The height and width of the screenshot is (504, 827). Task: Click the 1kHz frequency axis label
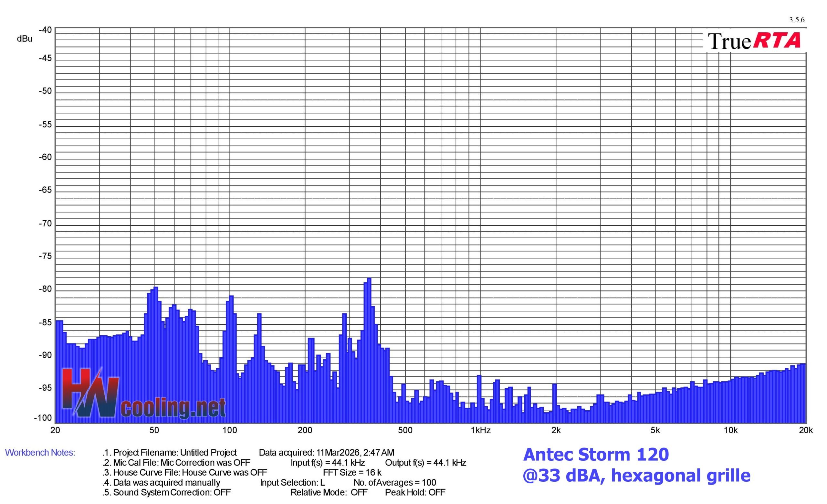point(481,431)
